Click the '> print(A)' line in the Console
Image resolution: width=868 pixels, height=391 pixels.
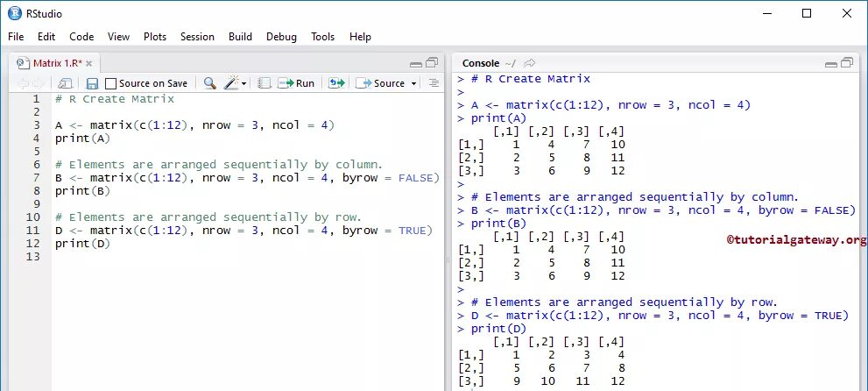click(x=491, y=118)
